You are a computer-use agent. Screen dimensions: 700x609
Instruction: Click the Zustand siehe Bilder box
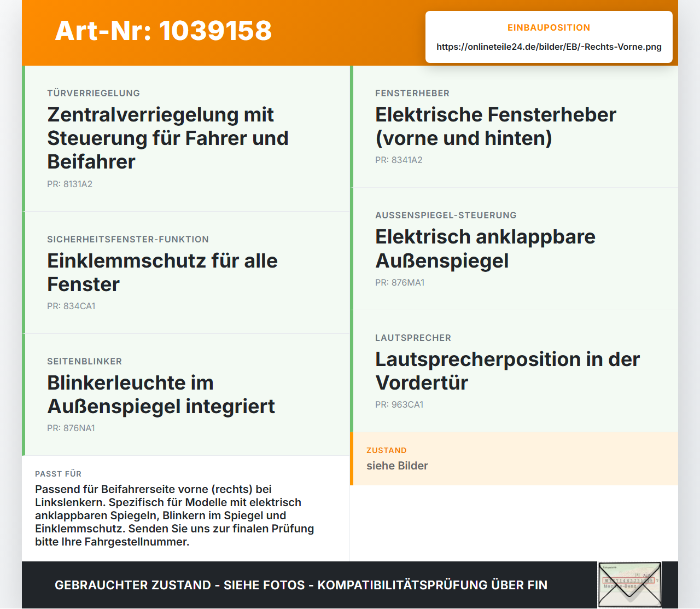point(514,459)
